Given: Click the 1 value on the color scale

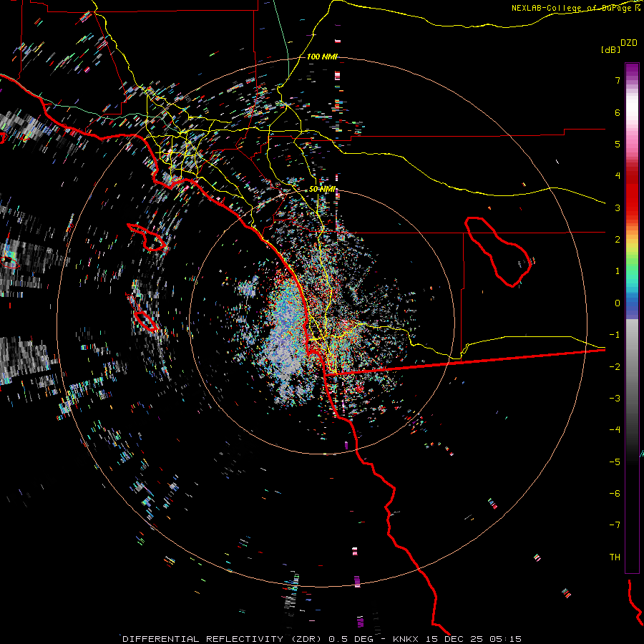Looking at the screenshot, I should point(618,271).
